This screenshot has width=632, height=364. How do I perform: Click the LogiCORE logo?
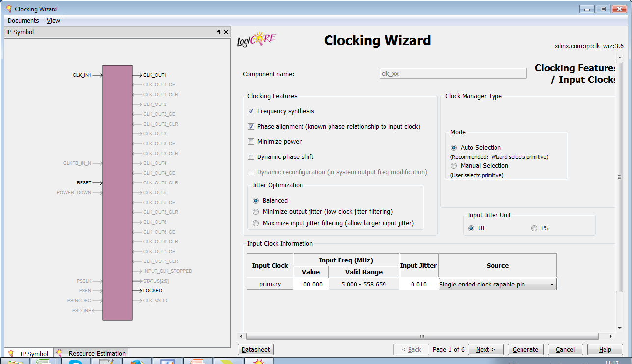[x=256, y=41]
